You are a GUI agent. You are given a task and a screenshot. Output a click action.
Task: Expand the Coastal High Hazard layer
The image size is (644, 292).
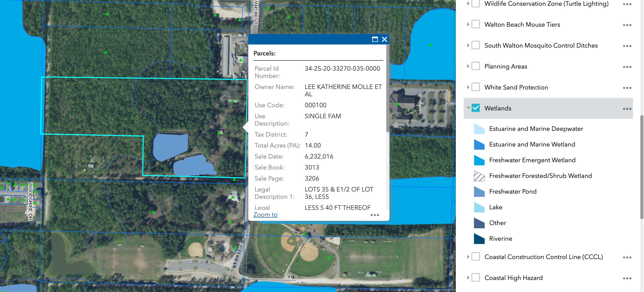(x=468, y=278)
